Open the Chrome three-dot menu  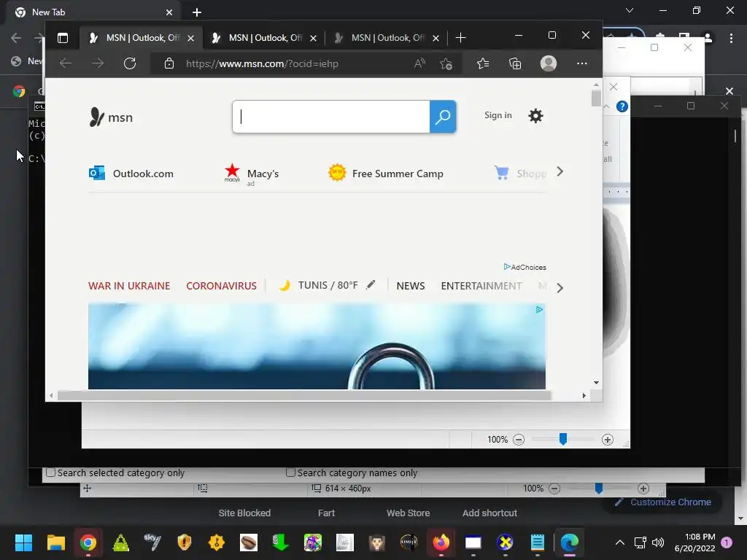click(731, 38)
